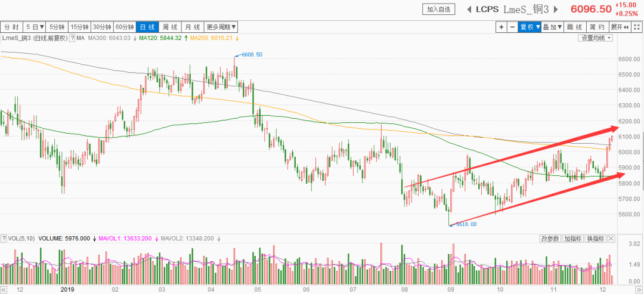The image size is (644, 294).
Task: Open the VOL indicator help question mark
Action: tap(4, 239)
